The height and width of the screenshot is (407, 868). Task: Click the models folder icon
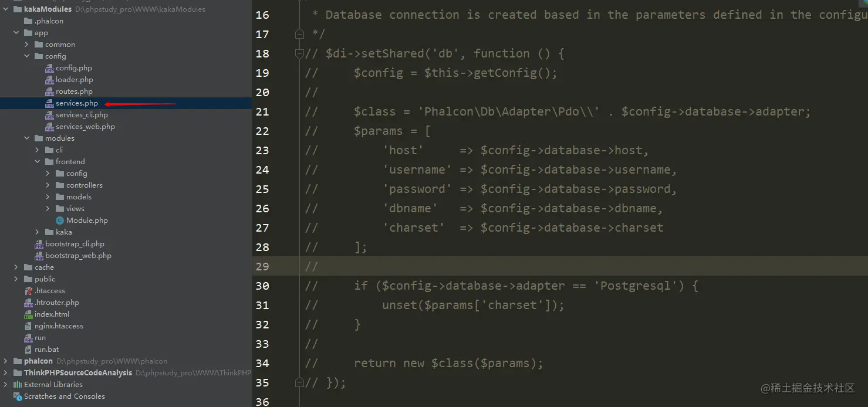tap(60, 197)
